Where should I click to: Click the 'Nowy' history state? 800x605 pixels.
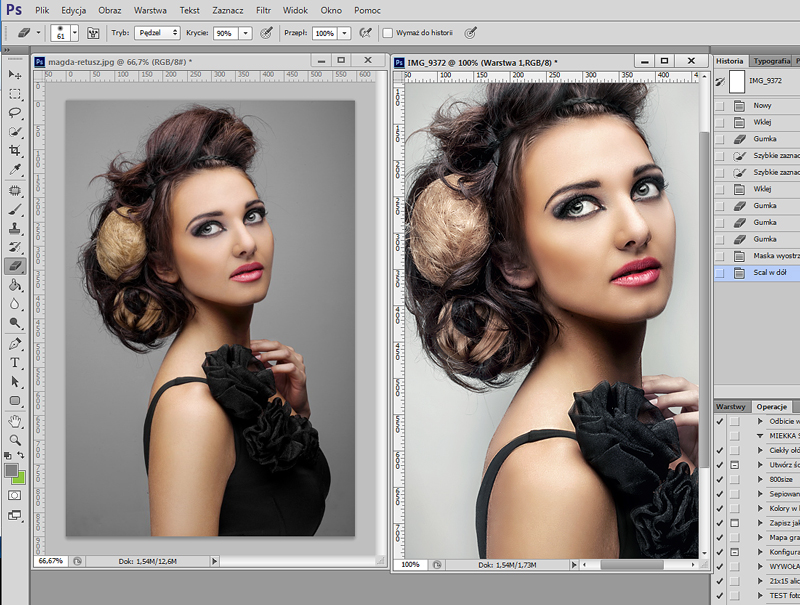coord(762,105)
